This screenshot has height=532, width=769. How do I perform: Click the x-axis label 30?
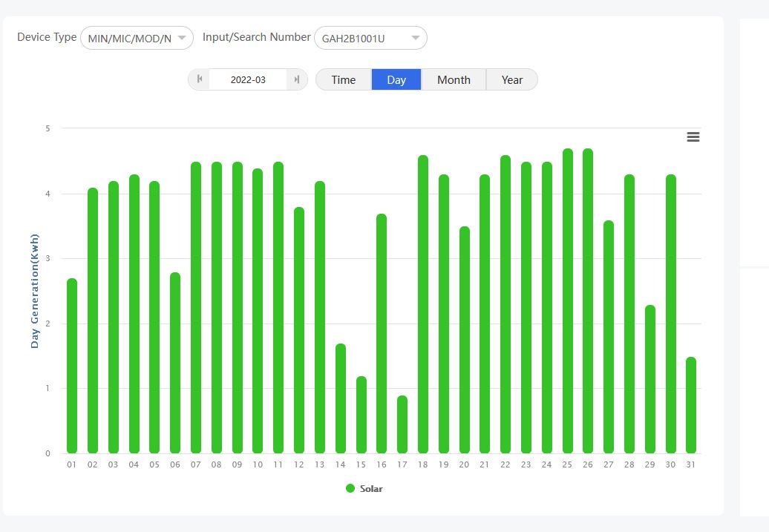click(x=670, y=464)
